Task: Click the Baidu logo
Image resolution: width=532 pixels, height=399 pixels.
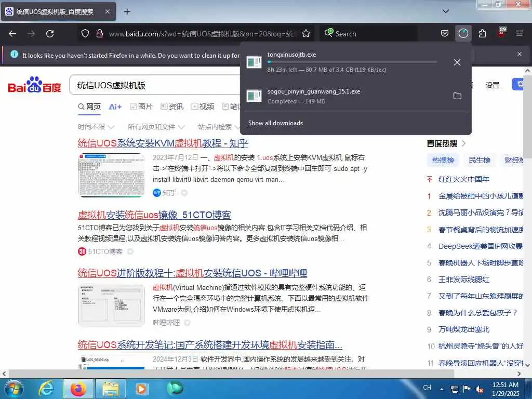Action: (34, 85)
